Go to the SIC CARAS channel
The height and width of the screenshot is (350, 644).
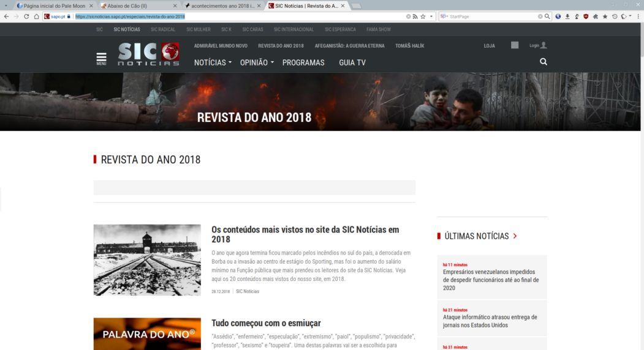[252, 29]
